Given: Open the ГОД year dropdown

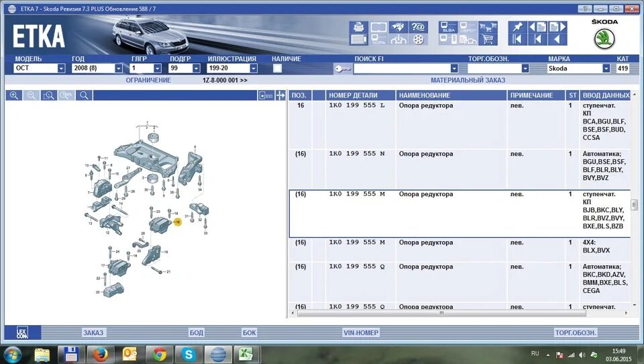Looking at the screenshot, I should [119, 69].
